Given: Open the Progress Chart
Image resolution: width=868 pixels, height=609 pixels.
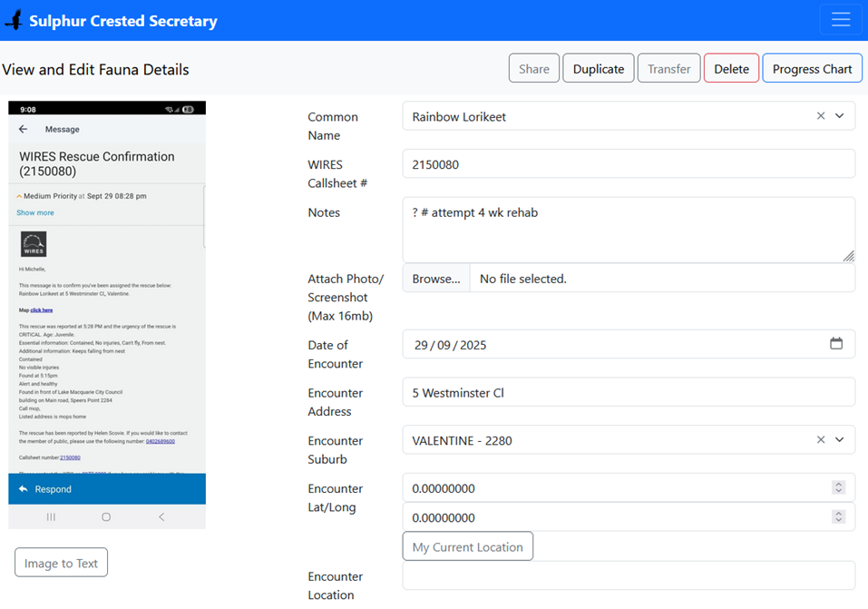Looking at the screenshot, I should tap(812, 69).
